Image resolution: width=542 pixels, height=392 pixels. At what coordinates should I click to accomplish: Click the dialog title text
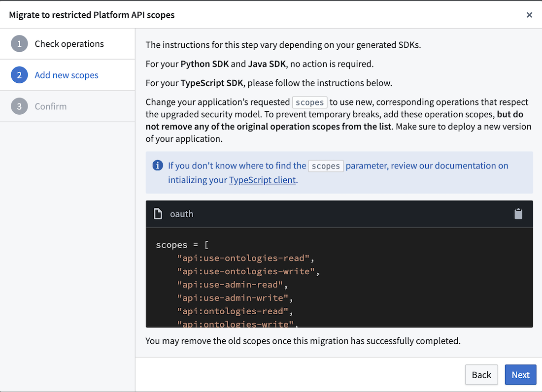(91, 15)
